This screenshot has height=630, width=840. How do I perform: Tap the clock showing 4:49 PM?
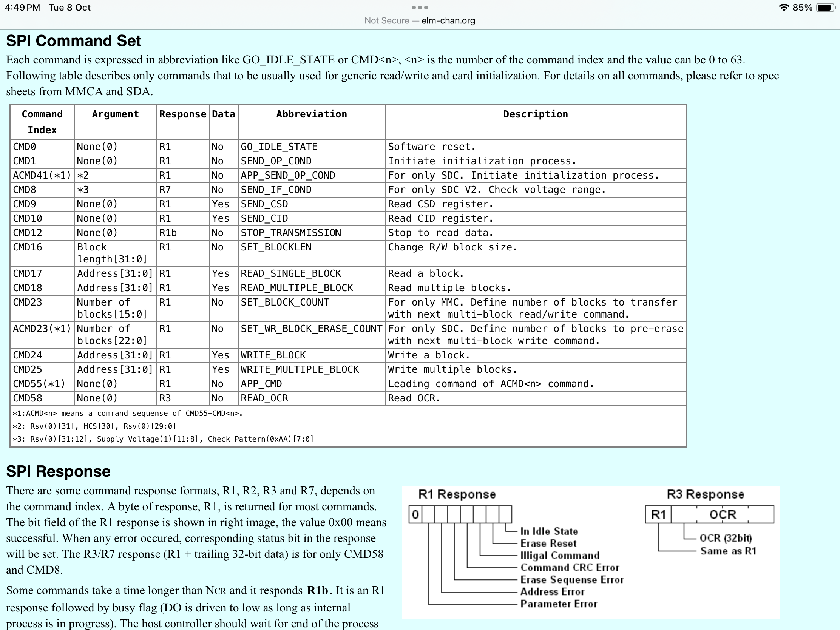tap(22, 8)
